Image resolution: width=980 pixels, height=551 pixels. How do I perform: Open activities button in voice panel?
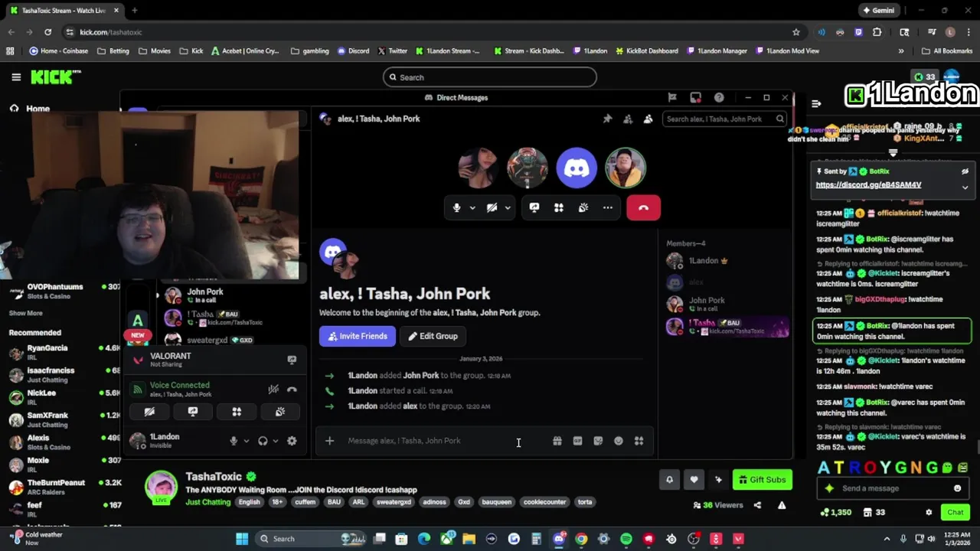tap(237, 412)
